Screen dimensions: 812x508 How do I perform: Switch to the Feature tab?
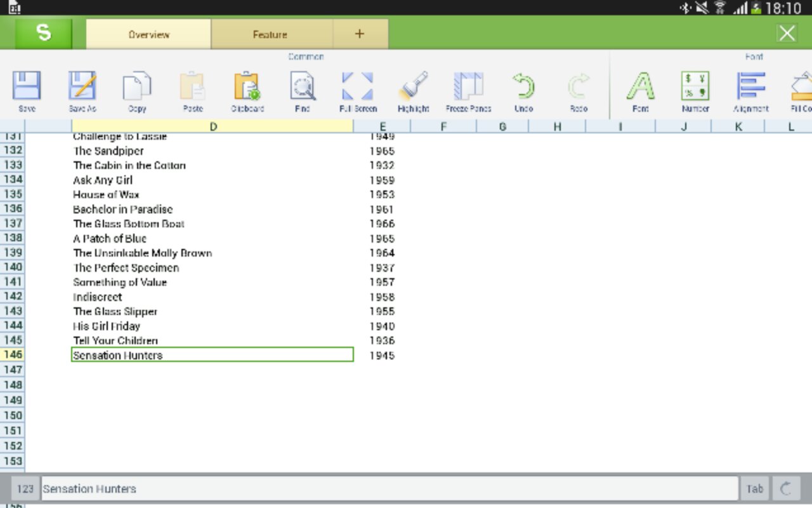coord(270,34)
